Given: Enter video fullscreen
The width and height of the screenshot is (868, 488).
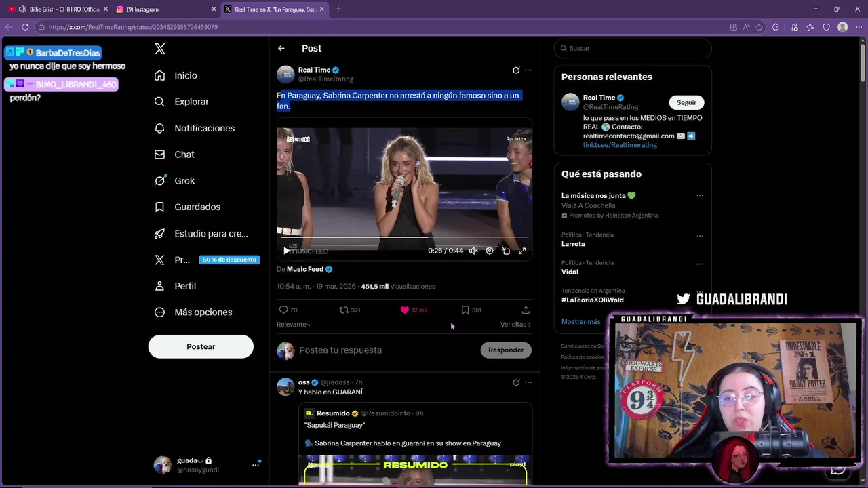Looking at the screenshot, I should pyautogui.click(x=522, y=251).
